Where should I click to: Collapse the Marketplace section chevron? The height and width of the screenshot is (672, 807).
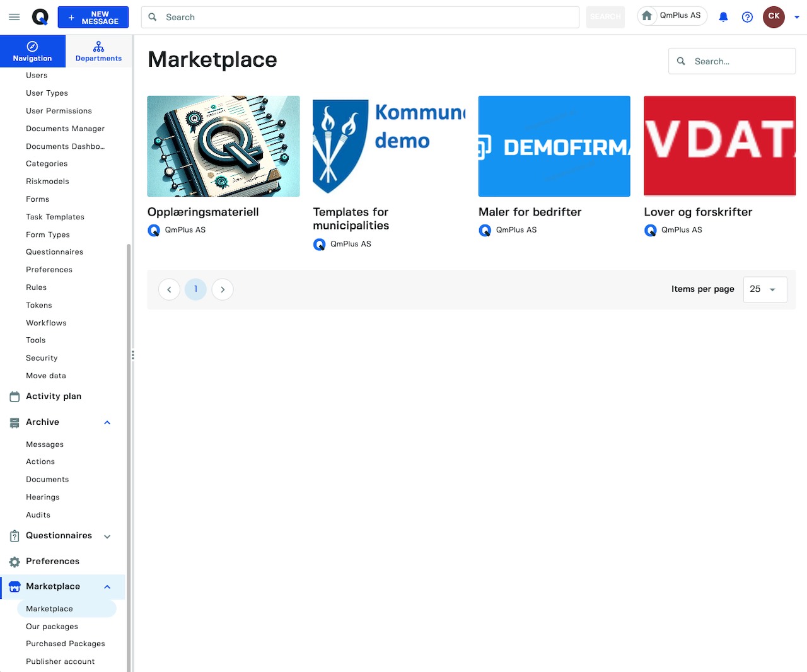pyautogui.click(x=107, y=587)
